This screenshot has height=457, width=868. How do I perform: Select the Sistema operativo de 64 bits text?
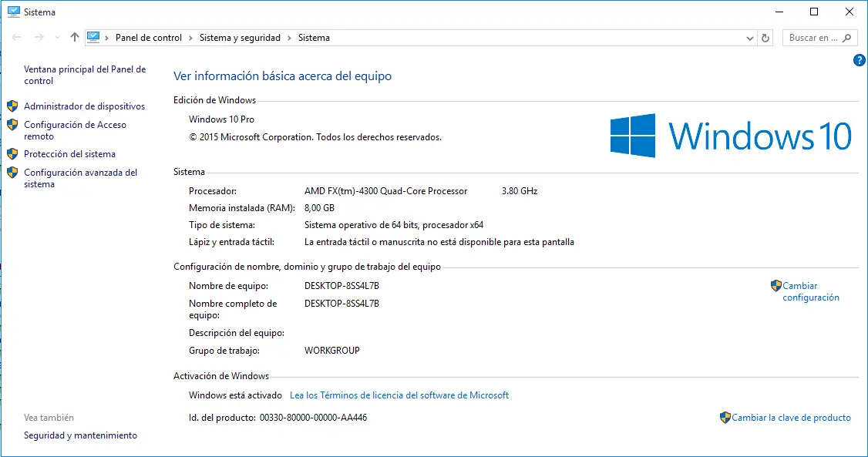[x=394, y=225]
